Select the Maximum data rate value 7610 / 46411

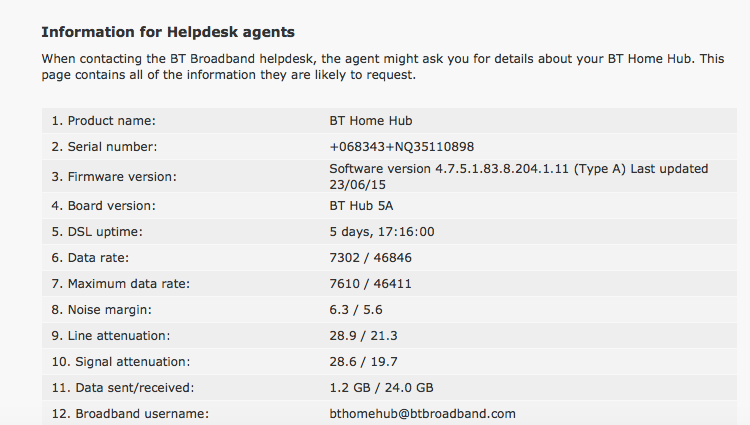tap(370, 283)
